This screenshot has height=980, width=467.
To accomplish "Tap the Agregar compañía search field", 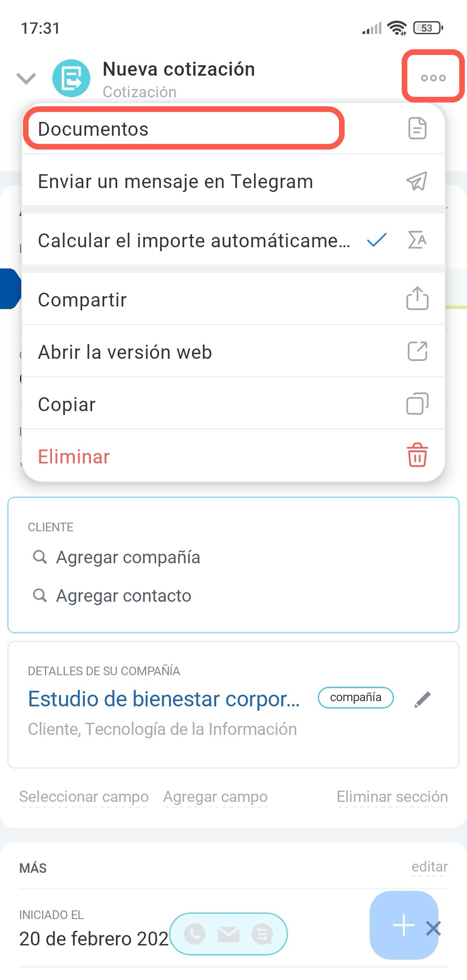I will [x=128, y=557].
